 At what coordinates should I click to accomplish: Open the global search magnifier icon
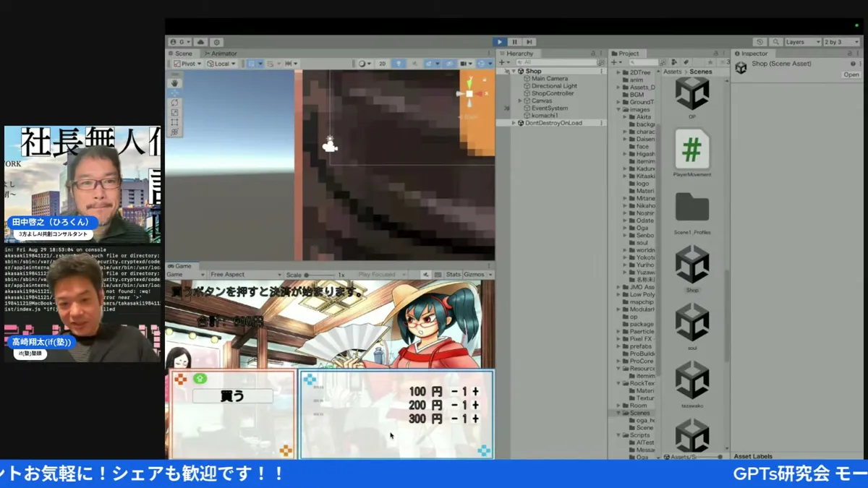point(775,42)
